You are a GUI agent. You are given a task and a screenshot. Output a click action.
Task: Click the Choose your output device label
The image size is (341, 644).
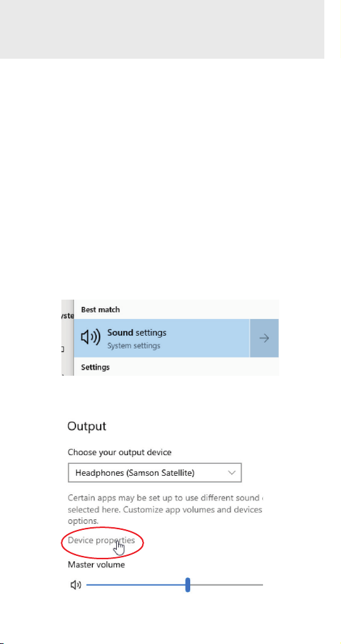119,452
